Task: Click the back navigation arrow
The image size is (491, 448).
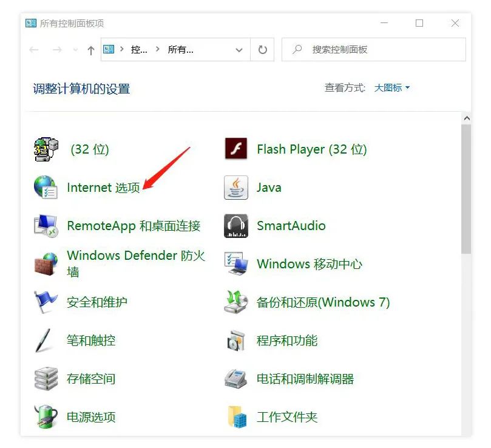Action: coord(34,50)
